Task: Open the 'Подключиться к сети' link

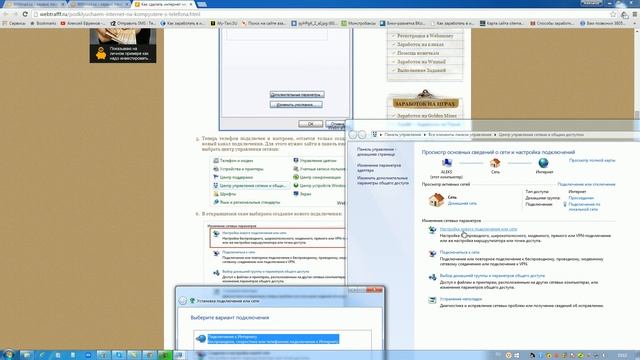Action: 459,252
